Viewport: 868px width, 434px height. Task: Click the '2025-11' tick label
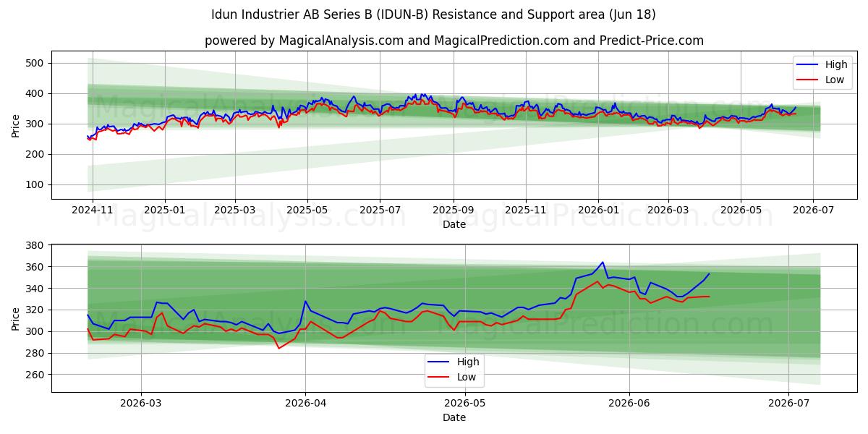526,210
